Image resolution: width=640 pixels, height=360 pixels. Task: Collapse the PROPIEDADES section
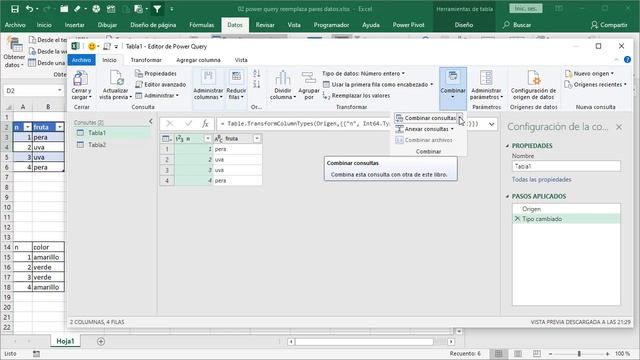pyautogui.click(x=507, y=146)
